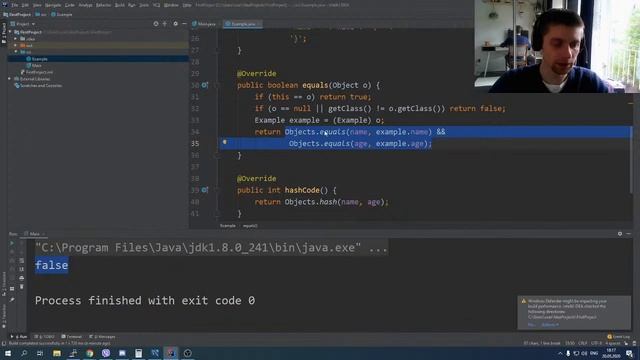Click the yellow intention lightbulb on line 35
640x360 pixels.
(x=224, y=142)
